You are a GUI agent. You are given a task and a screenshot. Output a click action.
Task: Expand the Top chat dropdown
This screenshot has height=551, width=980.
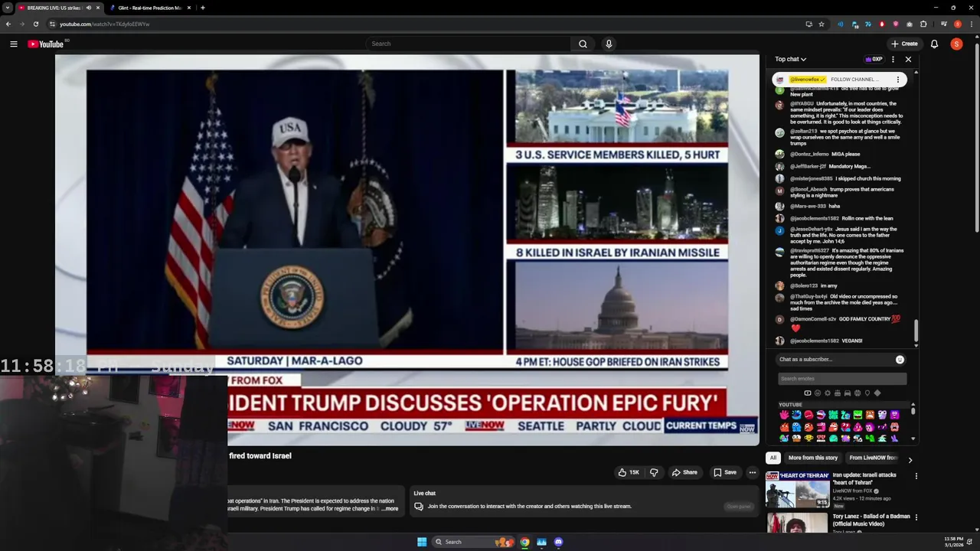point(790,59)
